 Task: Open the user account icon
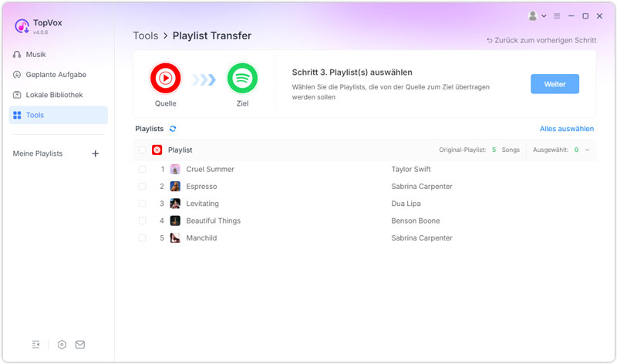pyautogui.click(x=533, y=15)
